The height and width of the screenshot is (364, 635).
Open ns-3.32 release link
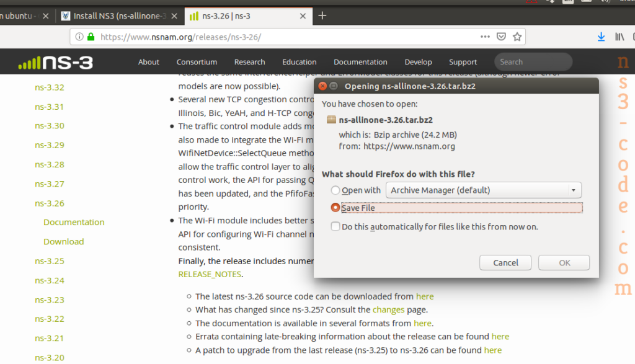[50, 87]
